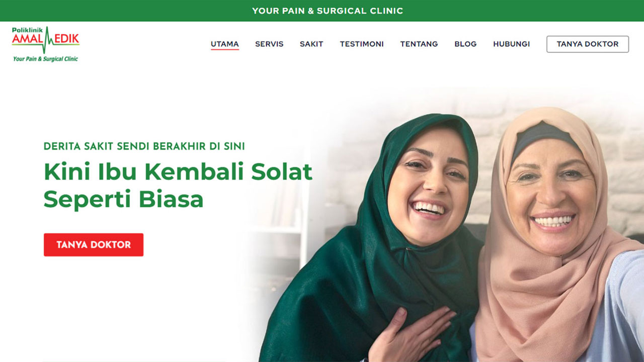Image resolution: width=644 pixels, height=362 pixels.
Task: Go to the SAKIT page
Action: [x=311, y=44]
